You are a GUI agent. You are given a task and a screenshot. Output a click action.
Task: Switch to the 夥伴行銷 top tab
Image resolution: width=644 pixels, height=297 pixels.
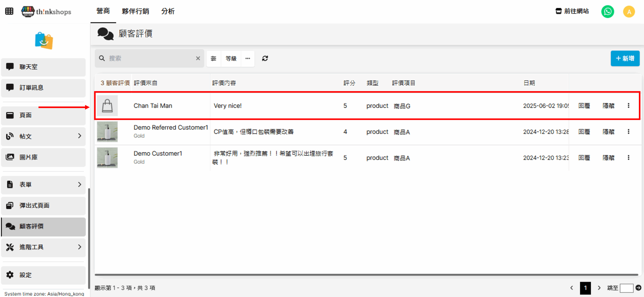(x=135, y=11)
